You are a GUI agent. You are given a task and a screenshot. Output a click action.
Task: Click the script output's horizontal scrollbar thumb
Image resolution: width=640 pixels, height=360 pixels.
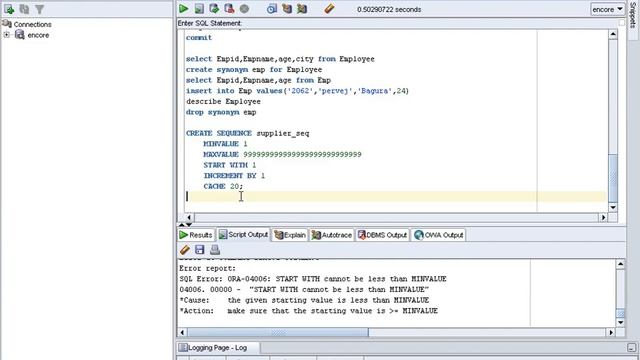click(x=278, y=333)
